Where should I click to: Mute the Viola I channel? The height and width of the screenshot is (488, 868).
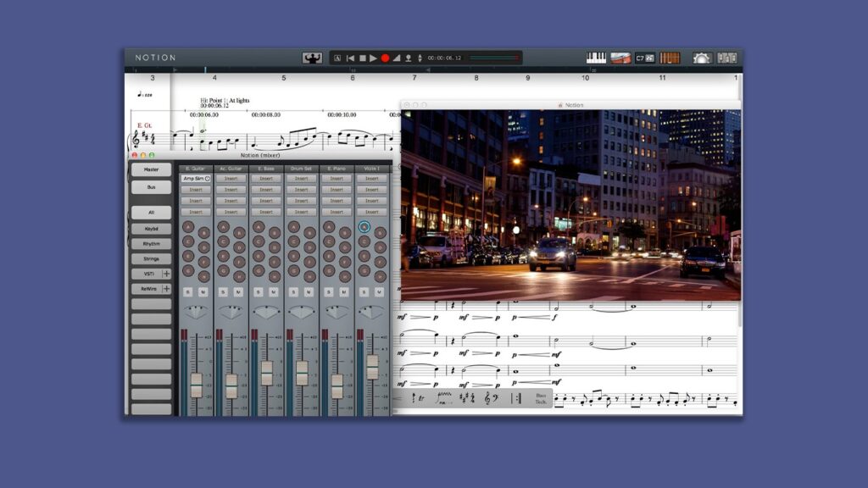379,291
